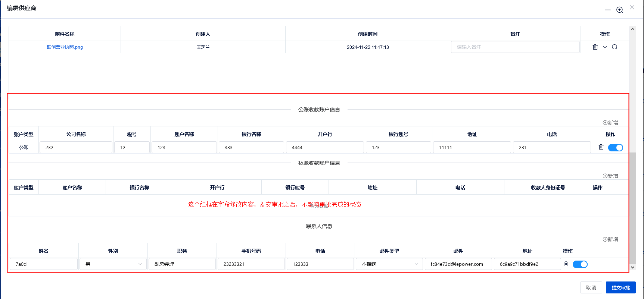Delete the 公账 account row

[601, 147]
